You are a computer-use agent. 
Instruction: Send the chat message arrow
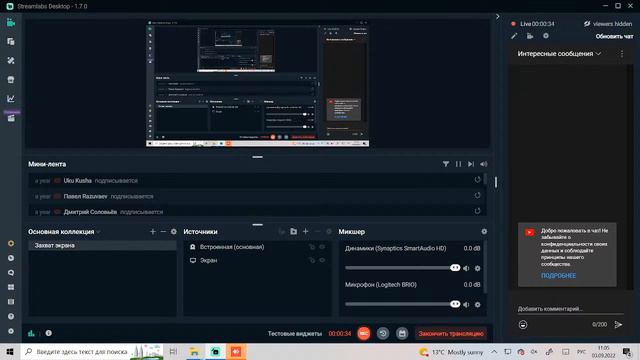tap(618, 324)
